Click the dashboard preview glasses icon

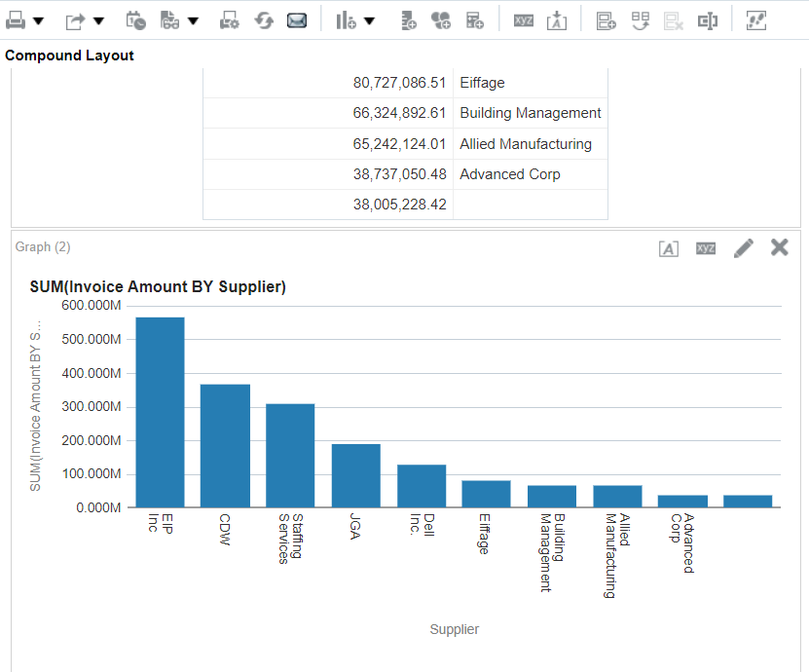point(169,20)
